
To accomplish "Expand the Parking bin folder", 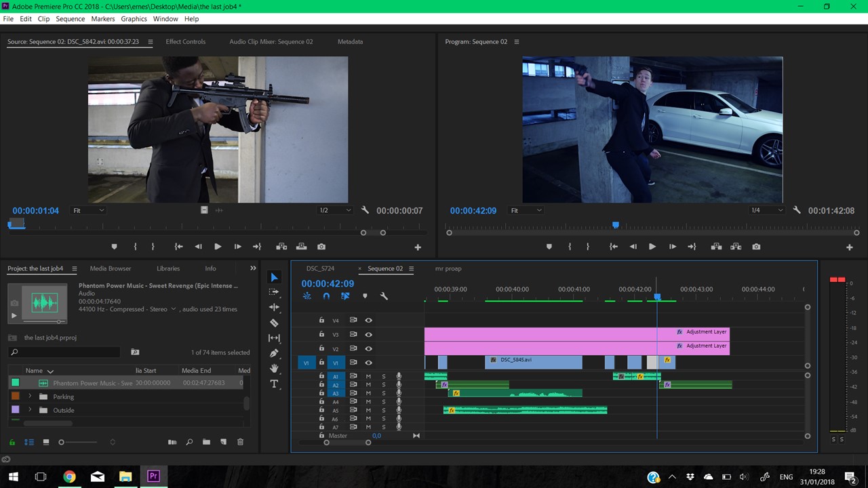I will pos(30,396).
